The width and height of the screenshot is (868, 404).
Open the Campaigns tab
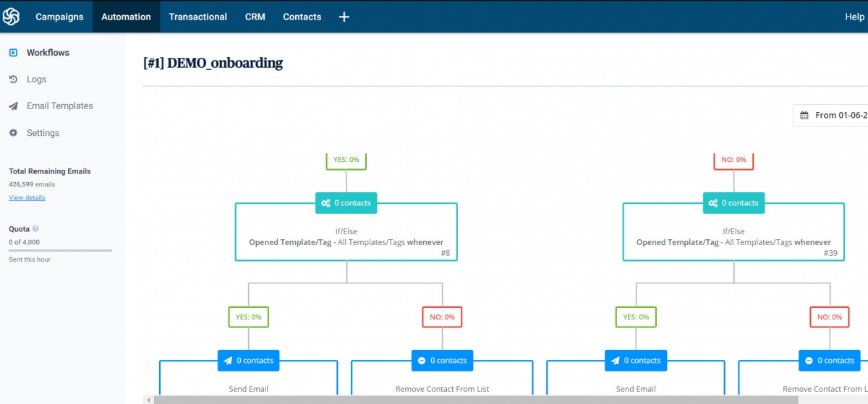59,17
